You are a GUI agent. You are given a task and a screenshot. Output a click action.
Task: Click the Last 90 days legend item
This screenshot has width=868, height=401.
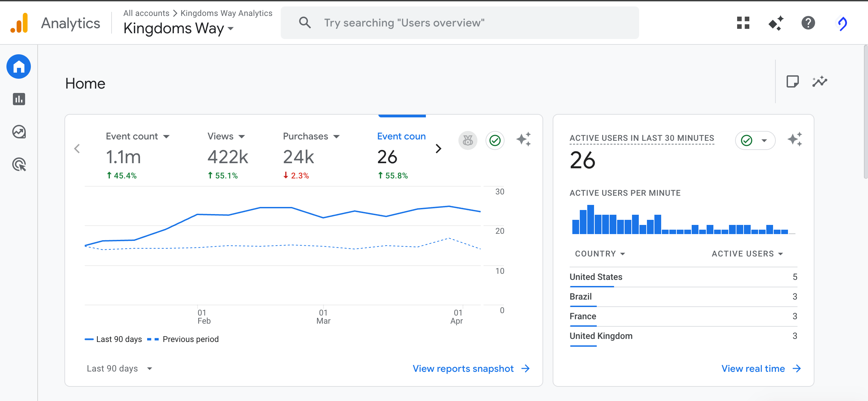[x=113, y=339]
